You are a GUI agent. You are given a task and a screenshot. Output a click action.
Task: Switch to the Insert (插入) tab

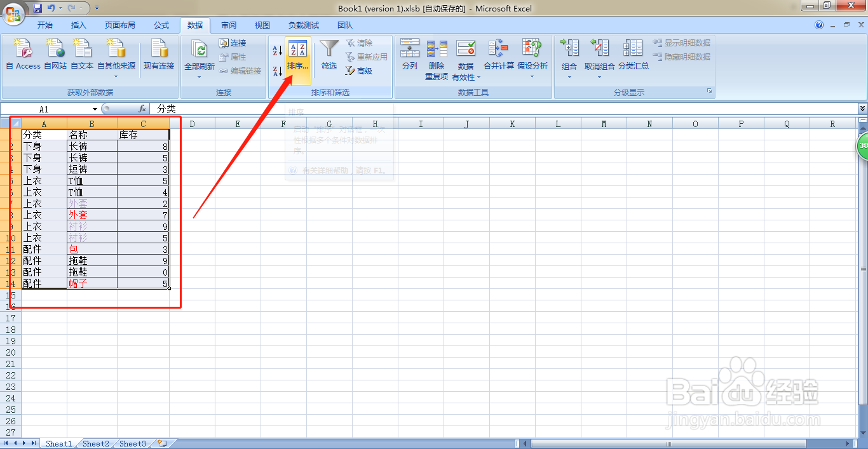(x=79, y=25)
